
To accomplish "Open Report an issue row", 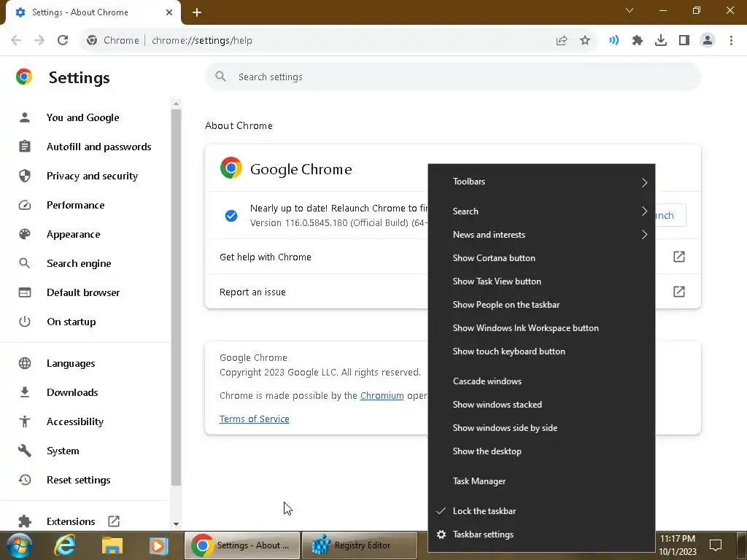I will (317, 292).
